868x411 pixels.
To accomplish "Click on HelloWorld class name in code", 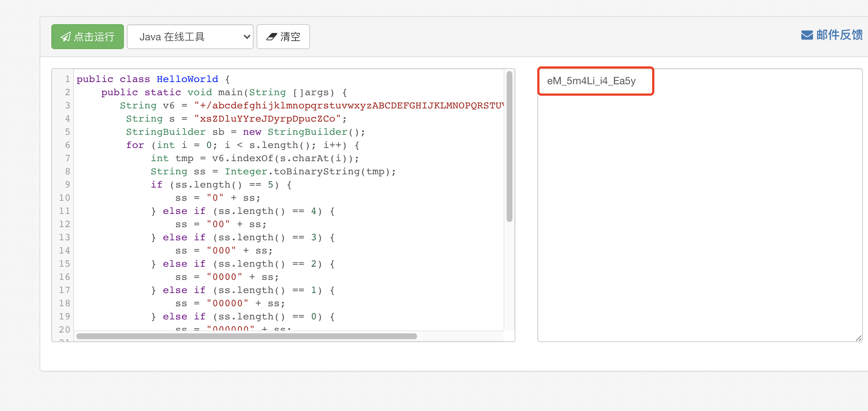I will (187, 79).
